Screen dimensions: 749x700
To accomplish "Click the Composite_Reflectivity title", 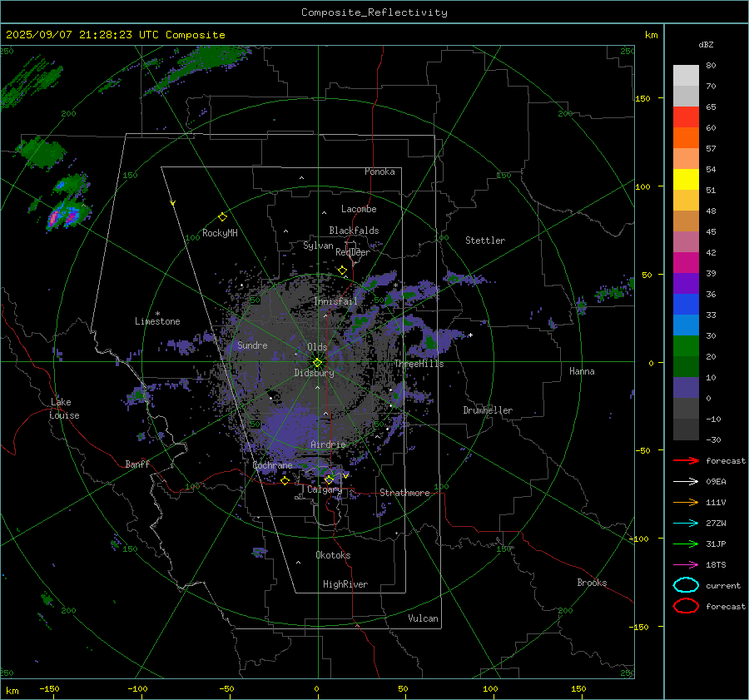I will click(374, 12).
